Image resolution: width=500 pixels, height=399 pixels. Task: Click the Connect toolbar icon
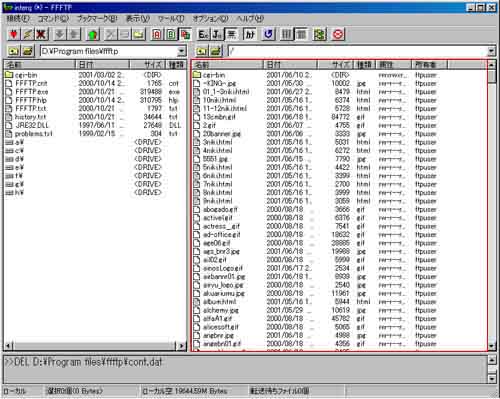pos(13,34)
